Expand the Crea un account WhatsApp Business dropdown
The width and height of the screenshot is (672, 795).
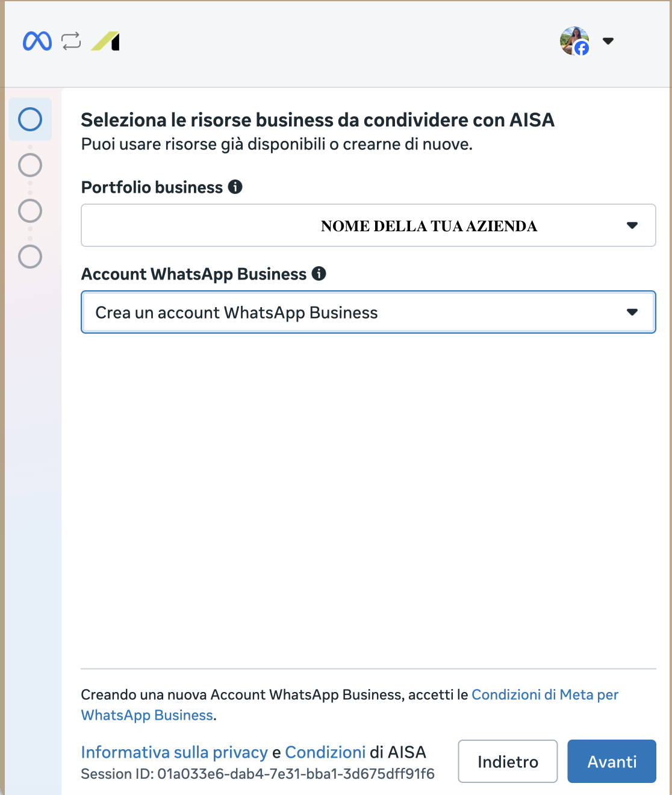point(369,312)
